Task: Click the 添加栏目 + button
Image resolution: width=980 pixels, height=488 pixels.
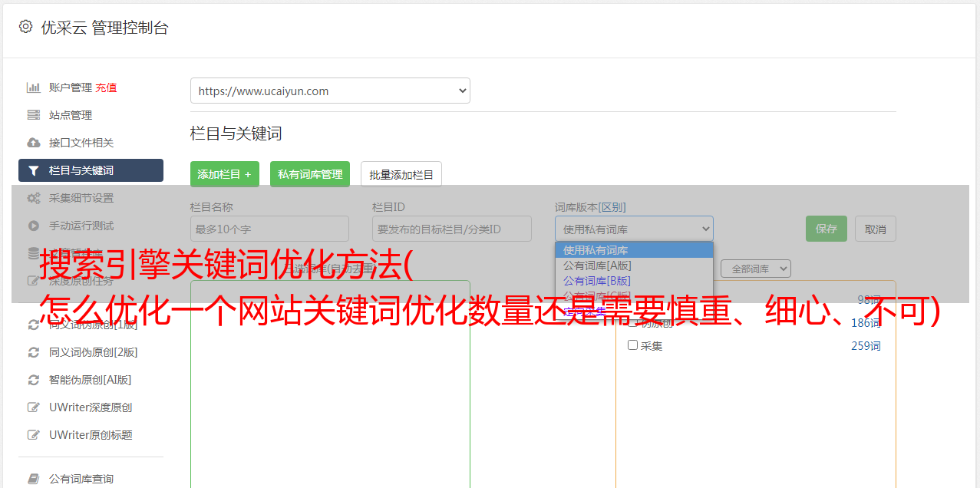Action: (x=225, y=174)
